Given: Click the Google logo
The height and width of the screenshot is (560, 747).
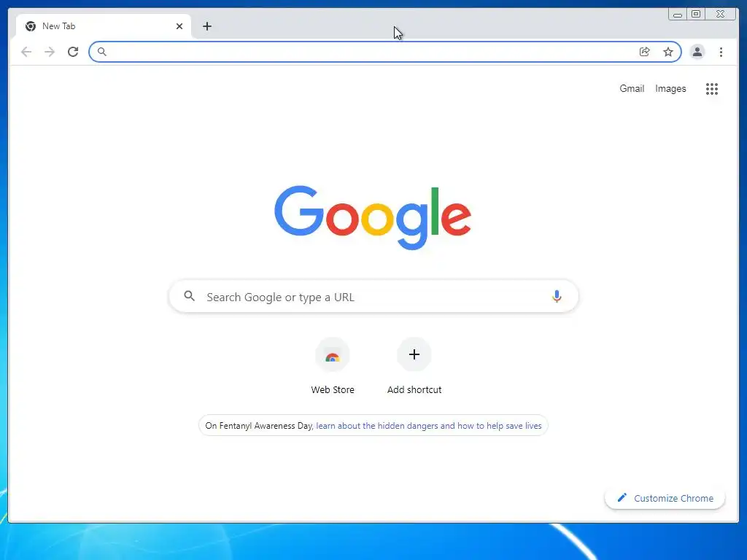Looking at the screenshot, I should point(373,217).
